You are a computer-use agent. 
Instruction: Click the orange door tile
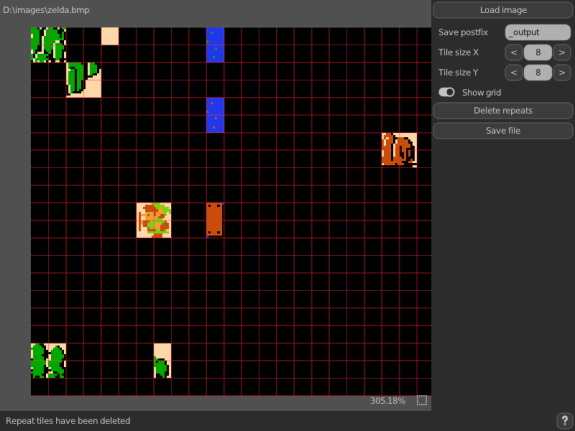[215, 220]
